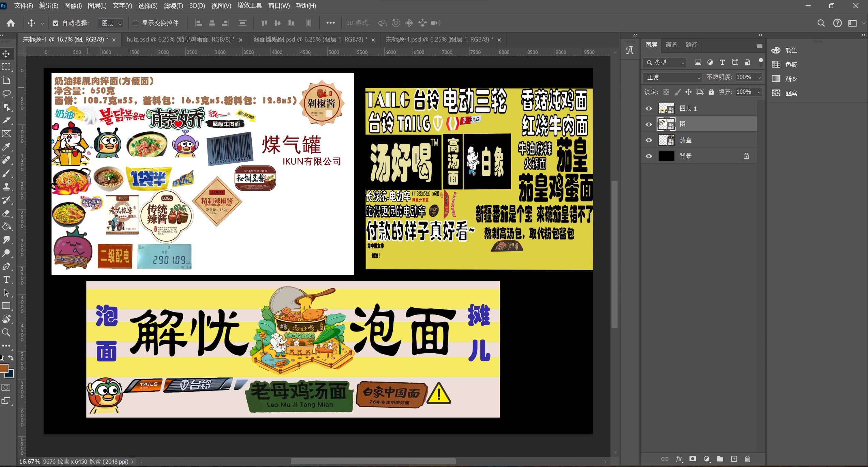868x467 pixels.
Task: Go to Photoshop Home screen icon
Action: click(11, 23)
